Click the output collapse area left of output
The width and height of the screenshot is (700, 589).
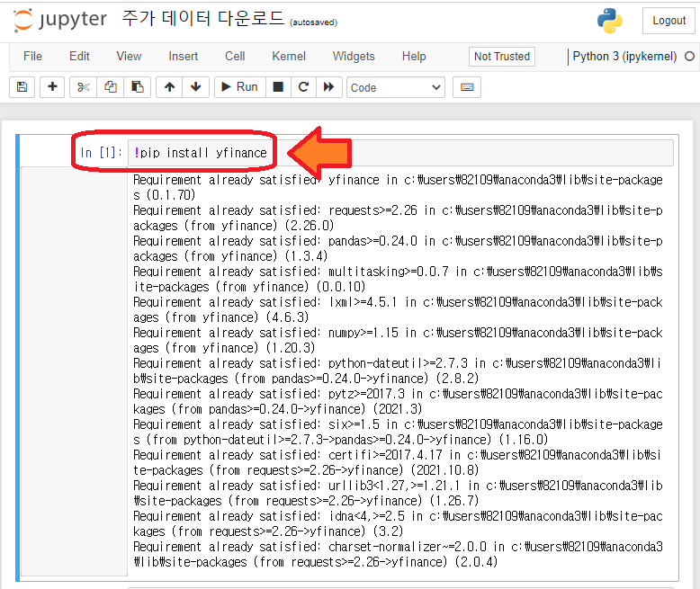click(x=74, y=371)
